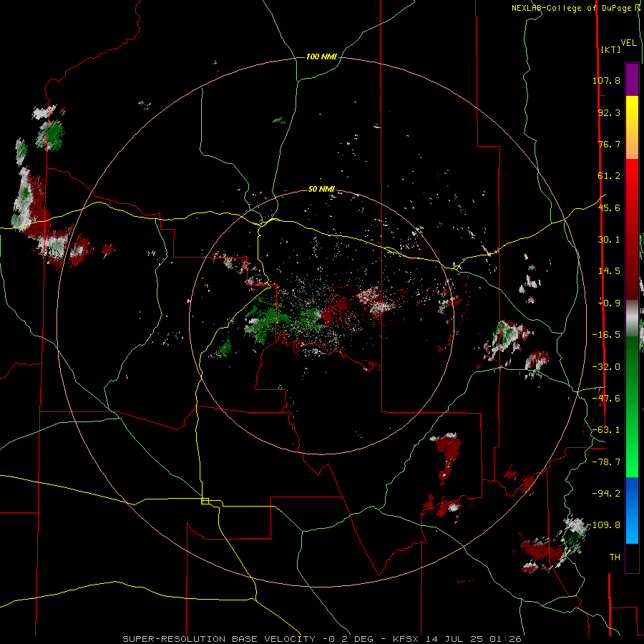The width and height of the screenshot is (644, 644).
Task: Click the -47.6 velocity scale value
Action: pyautogui.click(x=606, y=399)
